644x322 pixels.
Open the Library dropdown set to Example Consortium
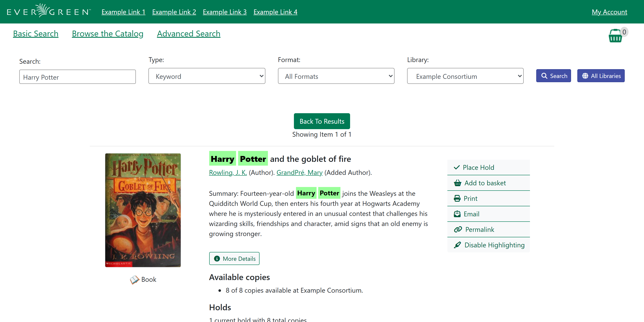465,76
